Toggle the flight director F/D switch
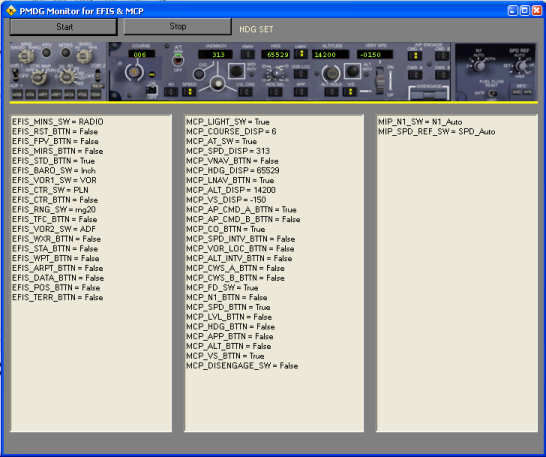Screen dimensions: 546x457 (152, 91)
